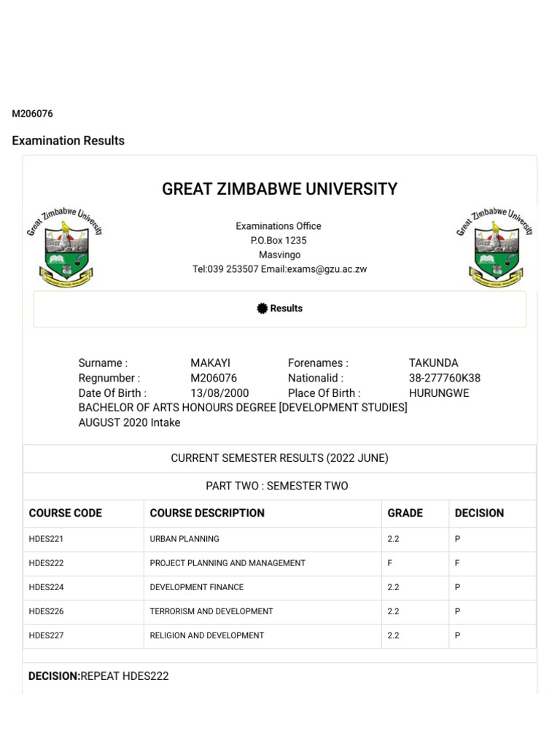Click the forename value TAKUNDA
The height and width of the screenshot is (747, 560).
[x=433, y=363]
